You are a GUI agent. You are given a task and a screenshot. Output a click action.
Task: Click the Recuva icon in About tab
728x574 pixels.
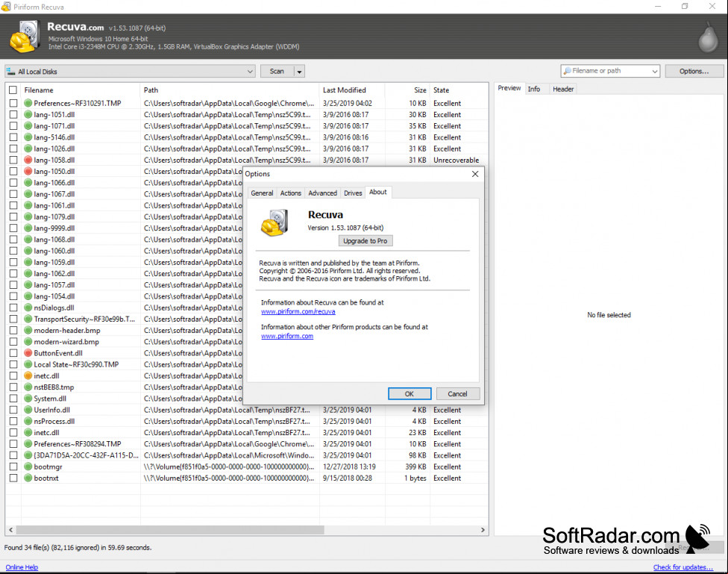coord(274,222)
